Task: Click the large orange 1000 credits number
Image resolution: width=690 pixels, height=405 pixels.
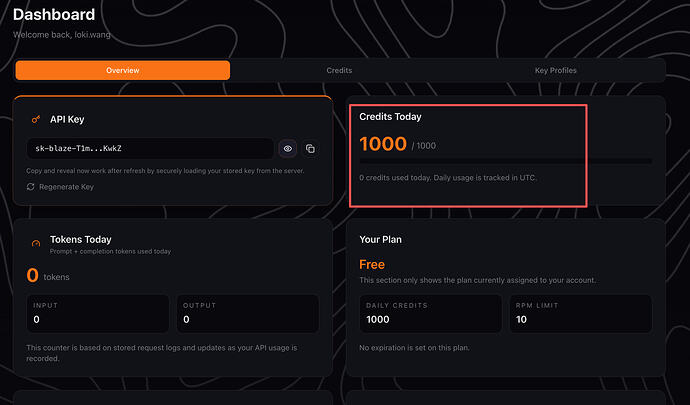Action: coord(383,143)
